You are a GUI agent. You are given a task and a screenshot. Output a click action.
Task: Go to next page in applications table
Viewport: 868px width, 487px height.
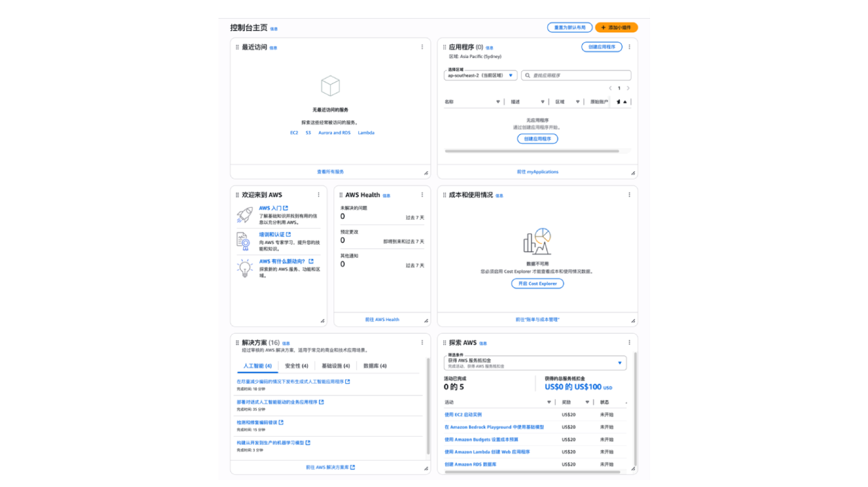coord(628,88)
